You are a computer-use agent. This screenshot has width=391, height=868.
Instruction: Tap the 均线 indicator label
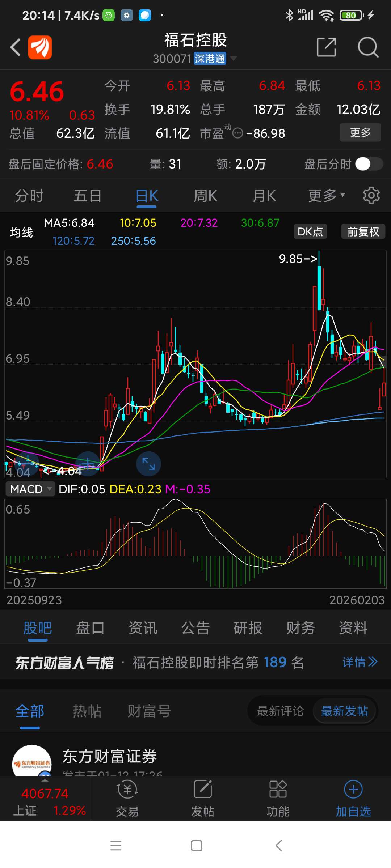coord(21,232)
